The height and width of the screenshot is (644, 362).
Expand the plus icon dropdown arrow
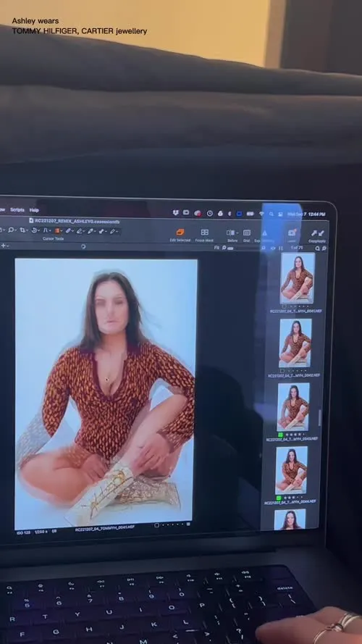tap(7, 246)
